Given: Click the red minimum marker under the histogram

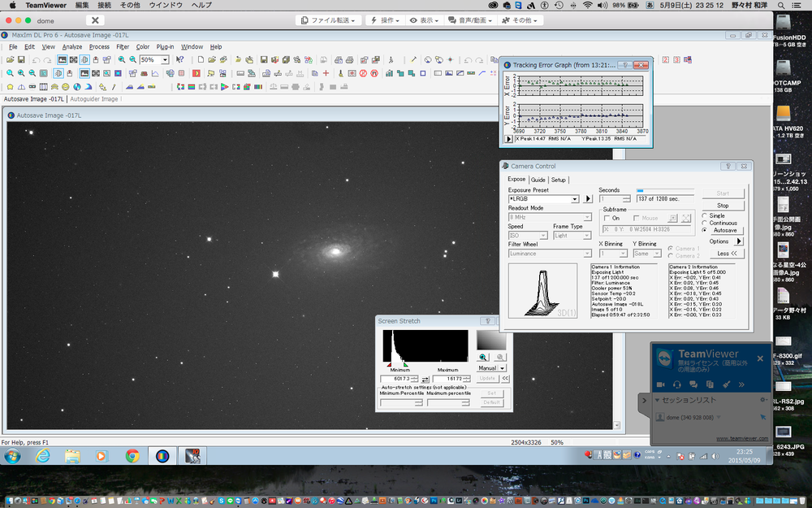Looking at the screenshot, I should coord(388,365).
